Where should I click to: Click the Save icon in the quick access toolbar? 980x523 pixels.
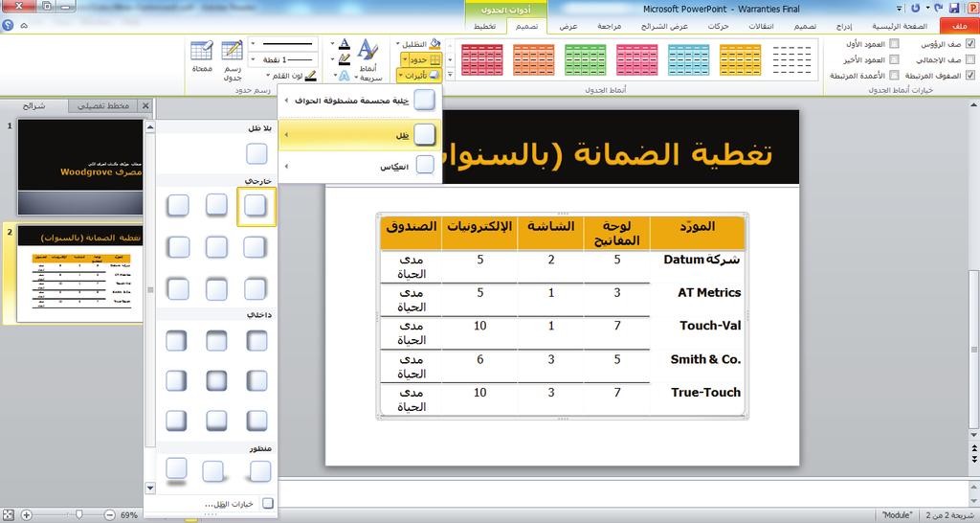pyautogui.click(x=954, y=8)
